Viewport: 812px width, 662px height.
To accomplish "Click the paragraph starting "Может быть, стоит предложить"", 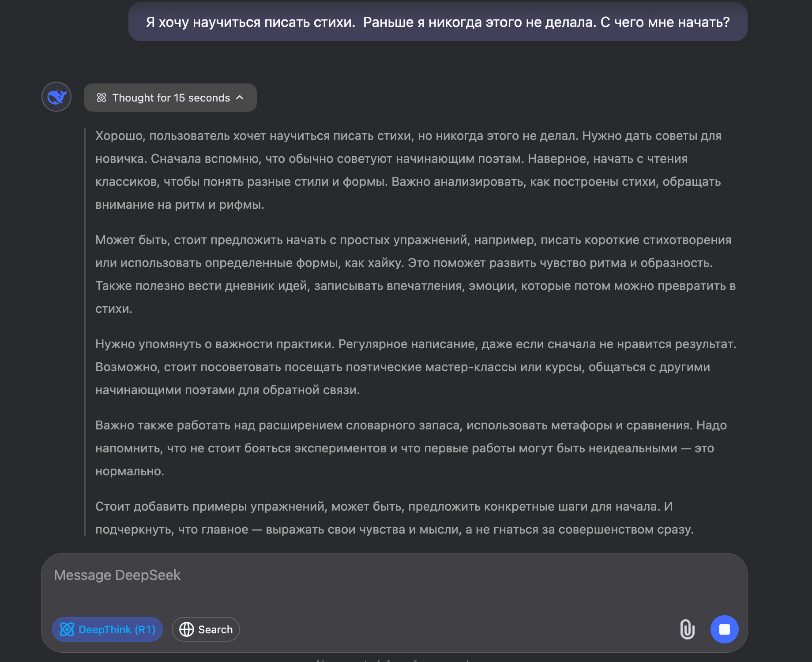I will (415, 274).
